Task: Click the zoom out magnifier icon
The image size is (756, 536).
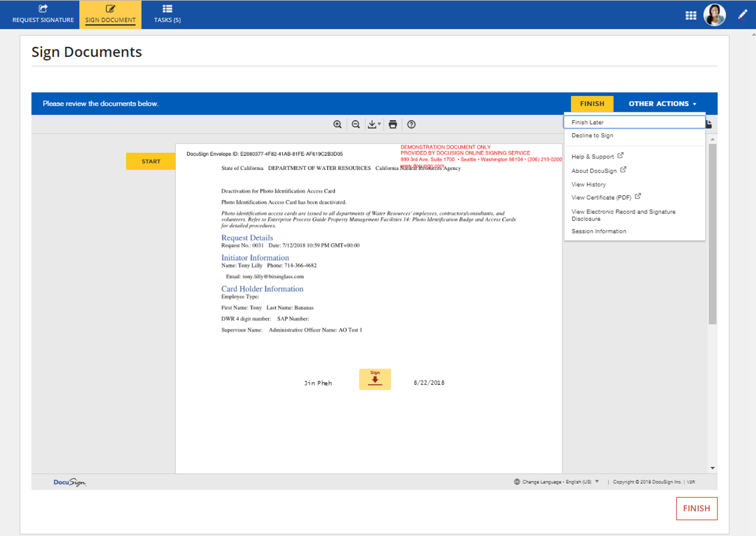Action: coord(356,124)
